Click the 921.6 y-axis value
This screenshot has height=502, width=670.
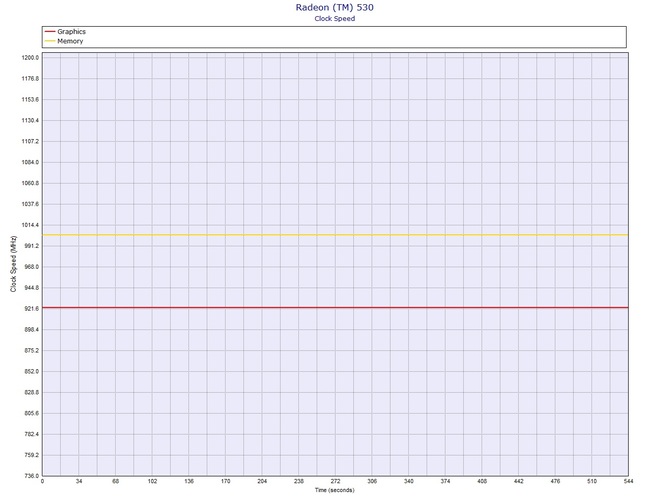pos(31,309)
